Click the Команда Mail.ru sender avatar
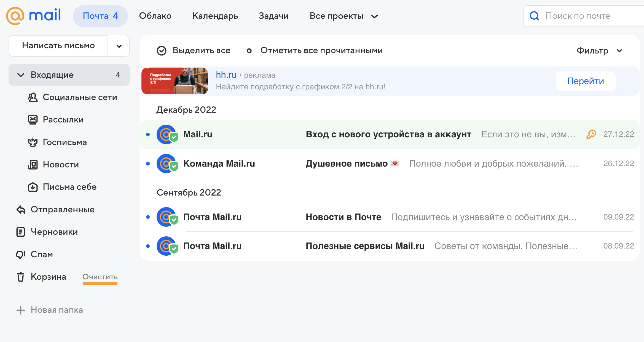Screen dimensions: 644x342 (167, 164)
